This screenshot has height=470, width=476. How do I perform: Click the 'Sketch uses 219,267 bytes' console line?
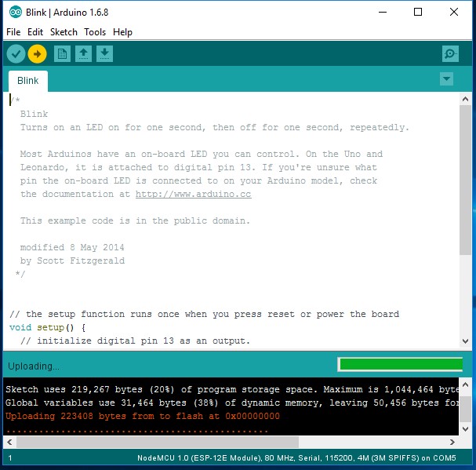coord(232,389)
